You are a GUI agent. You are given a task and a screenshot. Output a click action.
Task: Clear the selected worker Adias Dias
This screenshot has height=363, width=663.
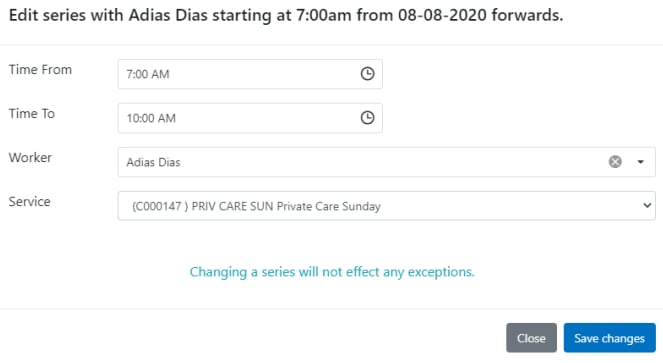[615, 162]
